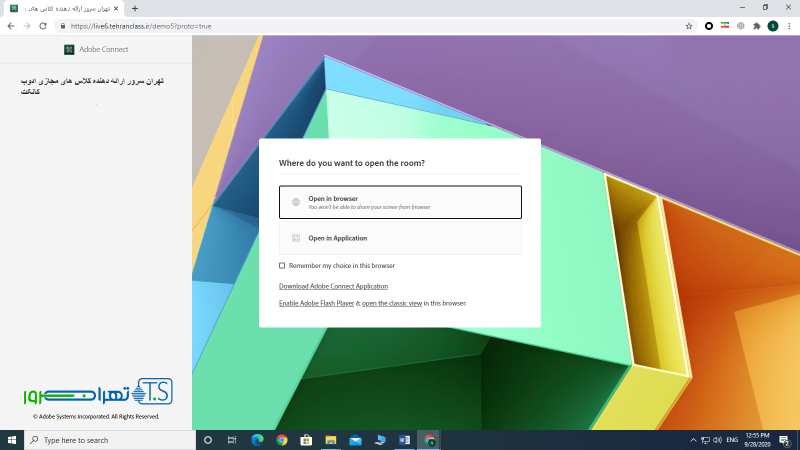Click Download Adobe Connect Application link

[333, 287]
